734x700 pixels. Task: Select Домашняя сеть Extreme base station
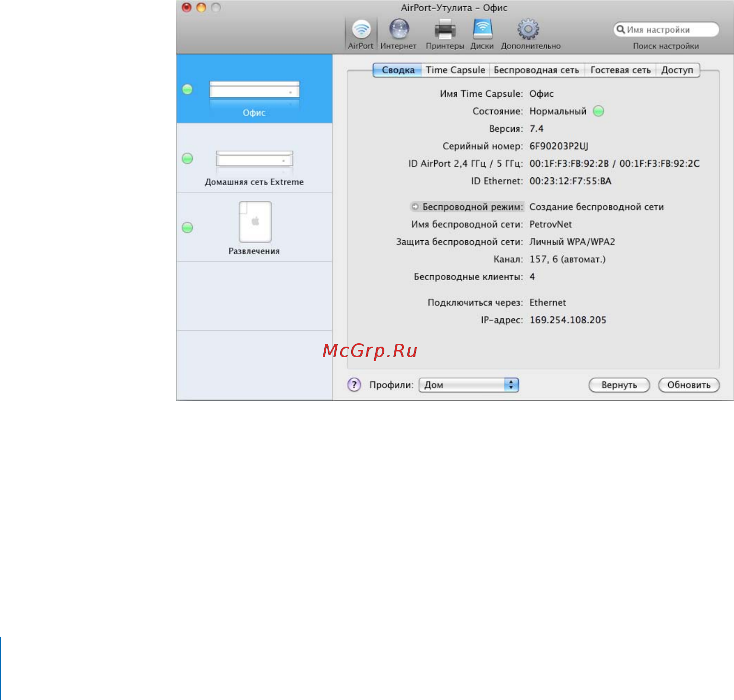click(254, 158)
